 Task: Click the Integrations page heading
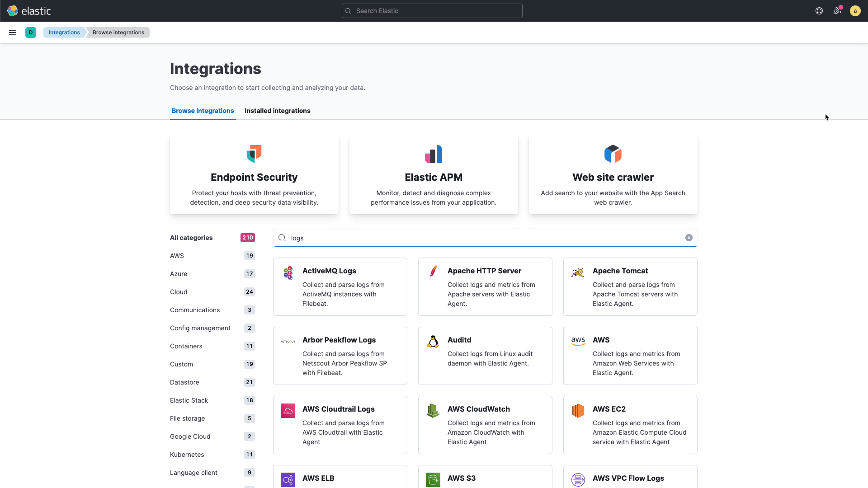[x=216, y=69]
